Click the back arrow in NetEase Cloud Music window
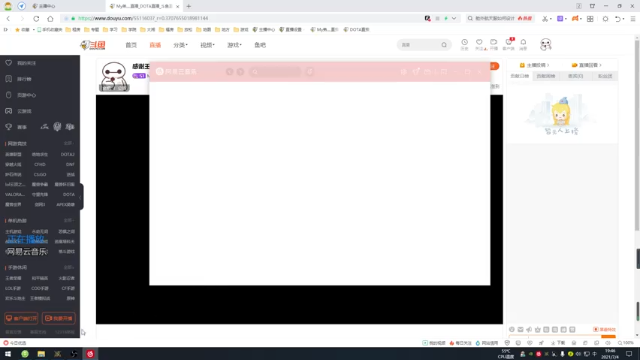Screen dimensions: 640x360 [229, 72]
